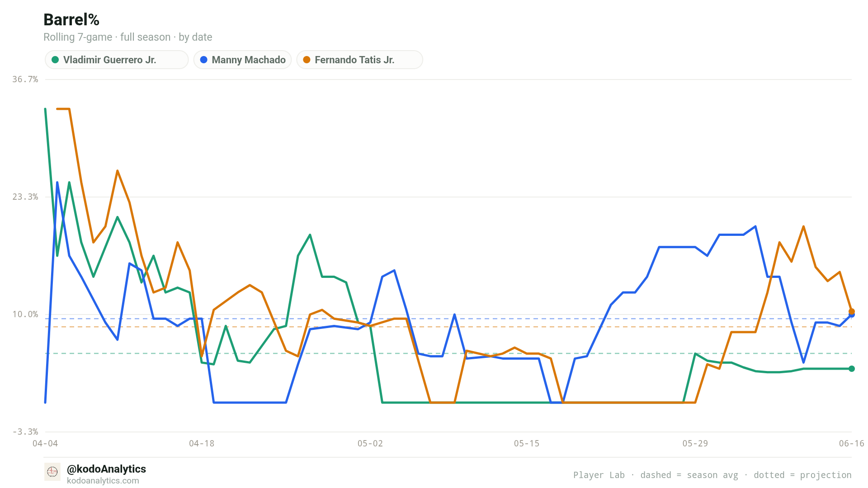Visit the kodoanalytics.com link
Screen dimensions: 868x488
103,481
